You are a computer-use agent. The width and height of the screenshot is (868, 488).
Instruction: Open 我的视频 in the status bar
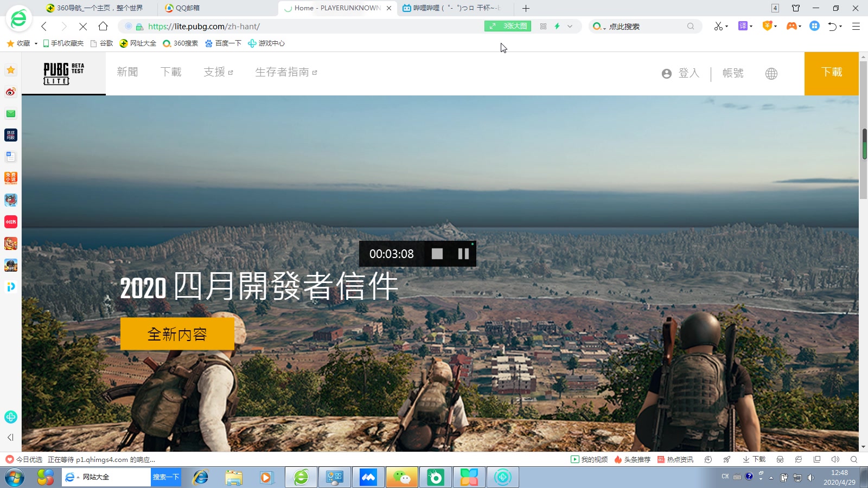(589, 459)
